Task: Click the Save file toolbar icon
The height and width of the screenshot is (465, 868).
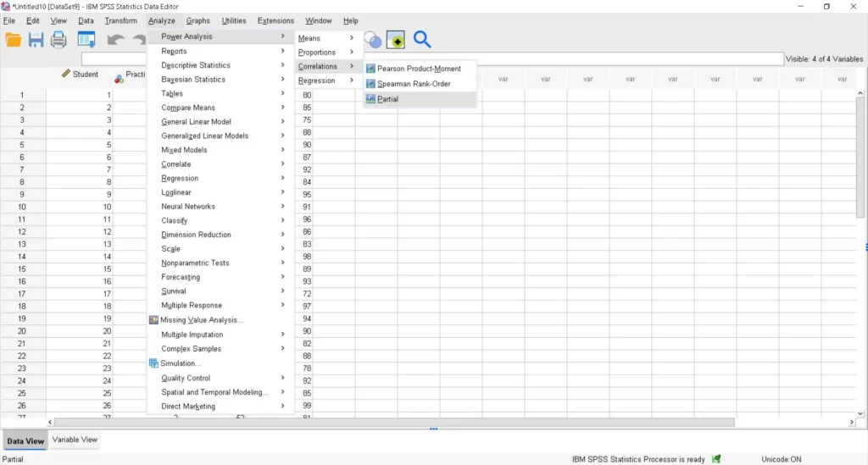Action: point(36,40)
